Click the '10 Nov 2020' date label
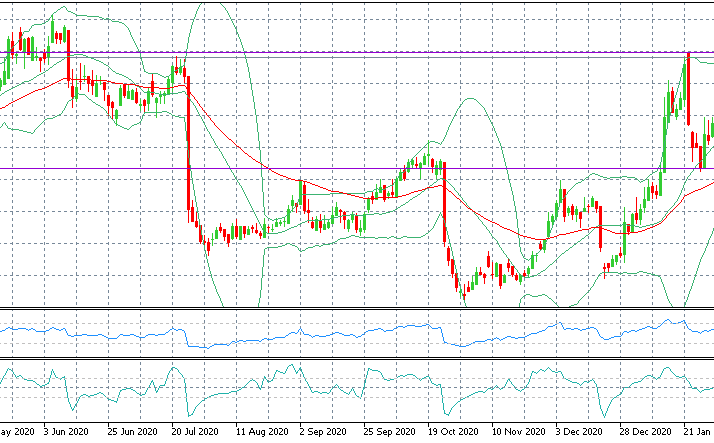The width and height of the screenshot is (714, 443). 518,431
